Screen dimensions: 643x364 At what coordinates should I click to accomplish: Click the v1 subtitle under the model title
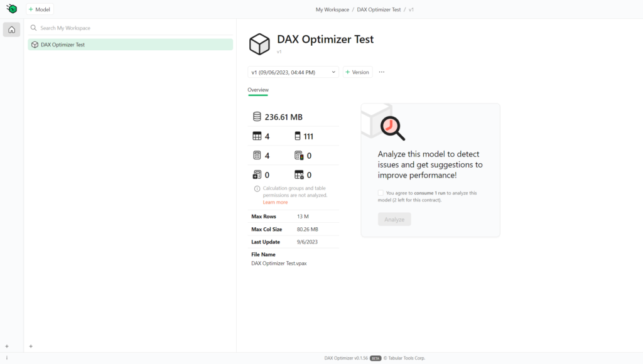tap(279, 51)
